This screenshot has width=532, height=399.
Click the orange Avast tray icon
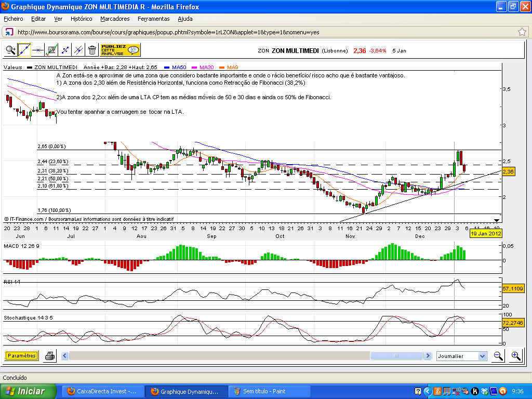click(x=503, y=392)
